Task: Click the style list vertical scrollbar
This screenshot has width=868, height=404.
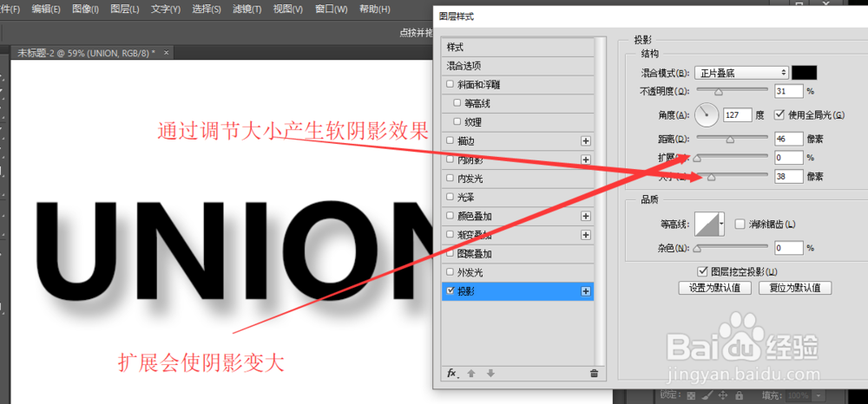Action: click(x=599, y=201)
